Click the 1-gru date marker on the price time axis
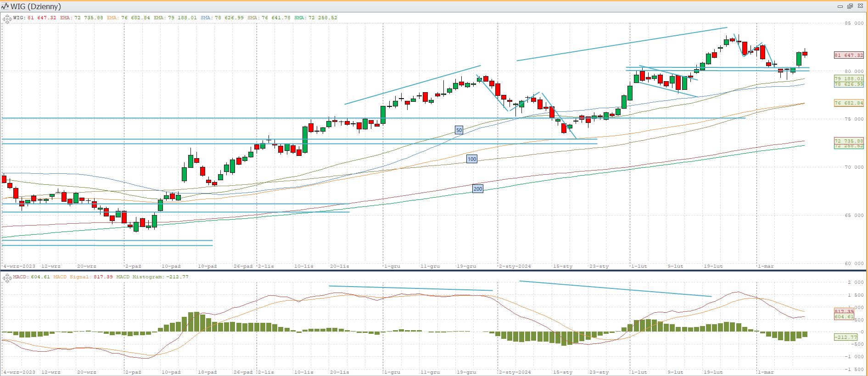 [392, 266]
